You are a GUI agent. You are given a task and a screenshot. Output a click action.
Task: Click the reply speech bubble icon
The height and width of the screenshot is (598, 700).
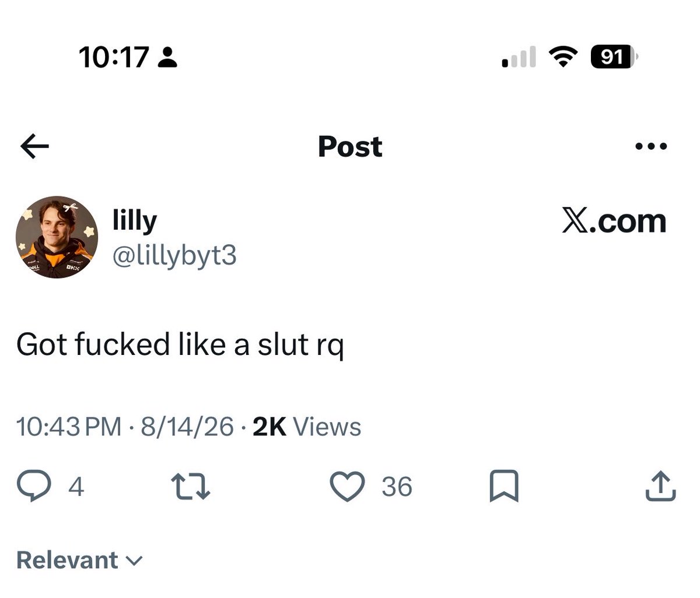[x=34, y=486]
